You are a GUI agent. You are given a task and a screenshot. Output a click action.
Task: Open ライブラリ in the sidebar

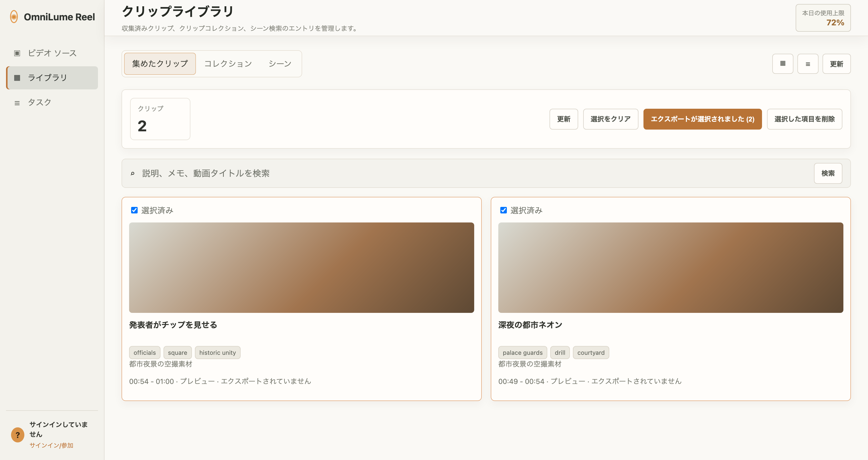(52, 78)
